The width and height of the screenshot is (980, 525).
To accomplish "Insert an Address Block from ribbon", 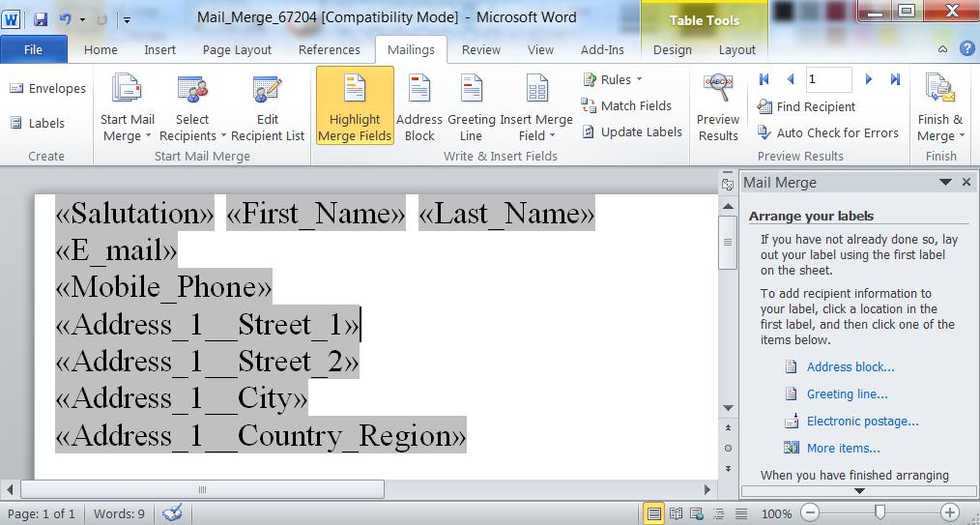I will [419, 106].
